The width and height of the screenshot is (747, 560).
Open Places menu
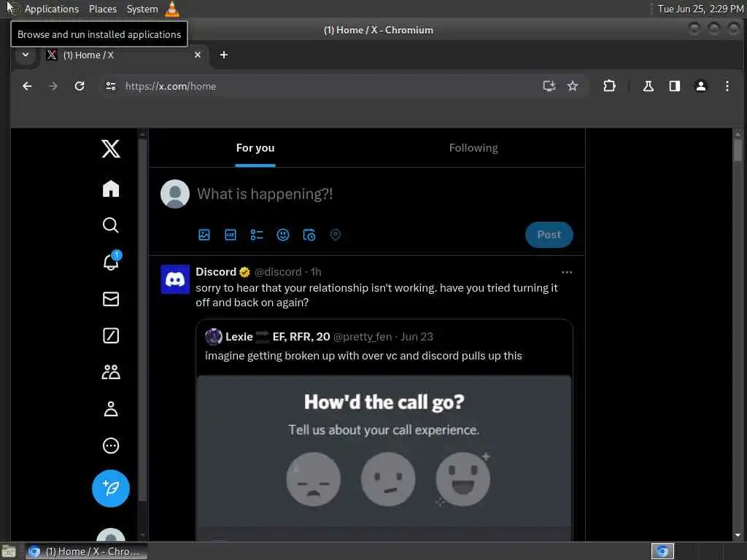(103, 9)
